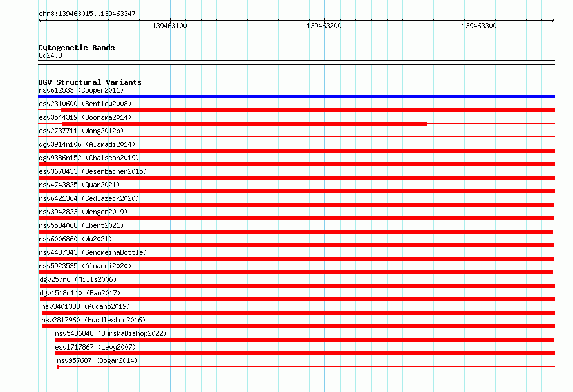The image size is (573, 392).
Task: Click the 139463300 ruler position label
Action: tap(479, 26)
